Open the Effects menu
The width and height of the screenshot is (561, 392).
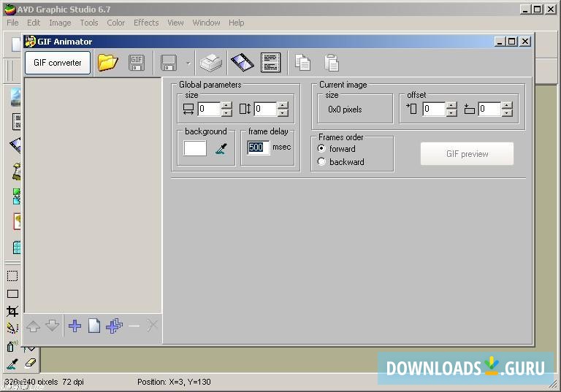click(146, 23)
